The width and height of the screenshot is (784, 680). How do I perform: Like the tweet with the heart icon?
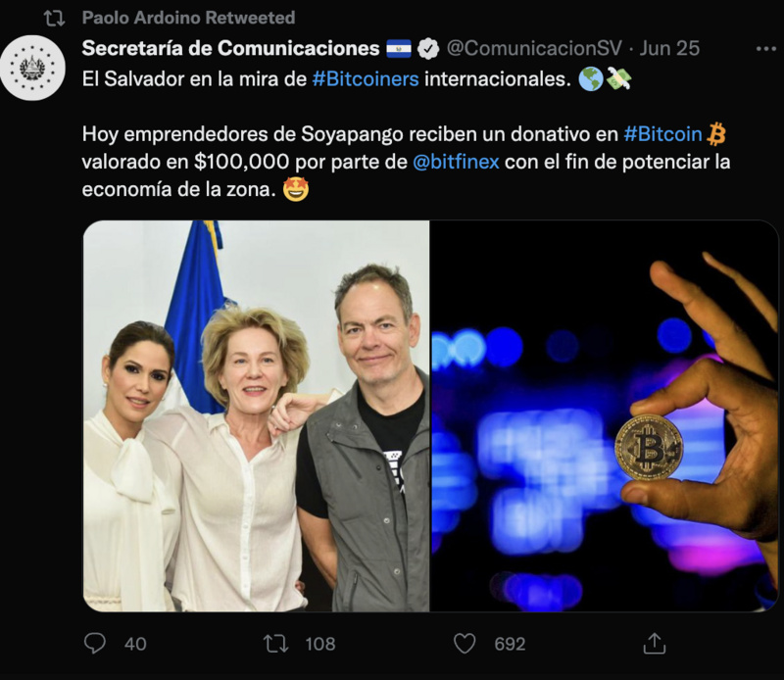coord(465,644)
